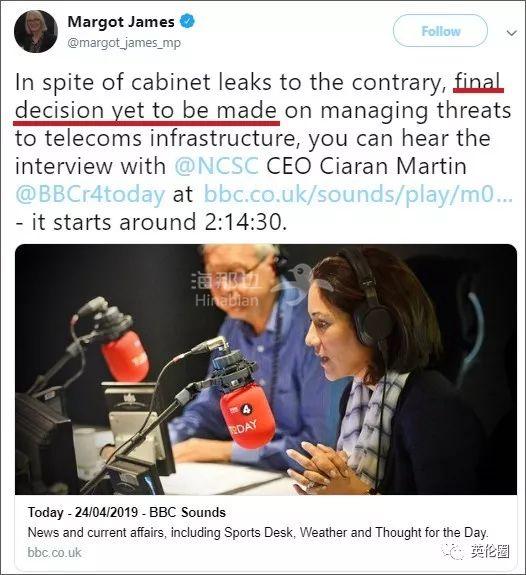526x575 pixels.
Task: Follow Margot James
Action: [x=440, y=31]
